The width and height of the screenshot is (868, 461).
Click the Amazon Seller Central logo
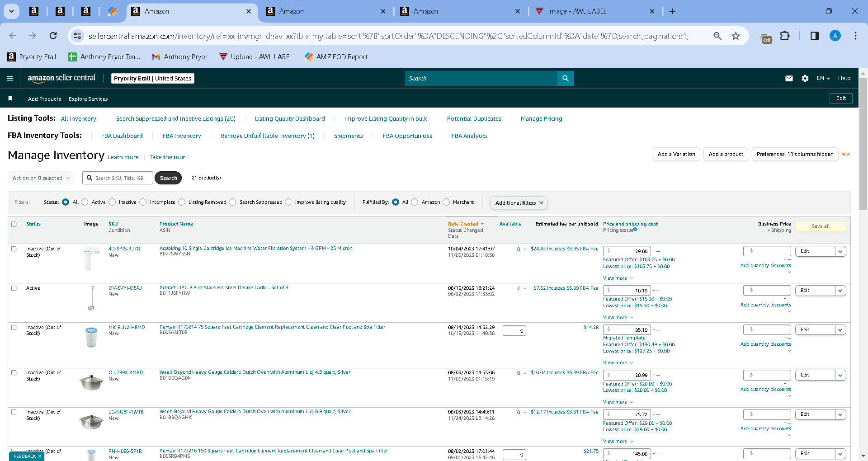pyautogui.click(x=61, y=78)
